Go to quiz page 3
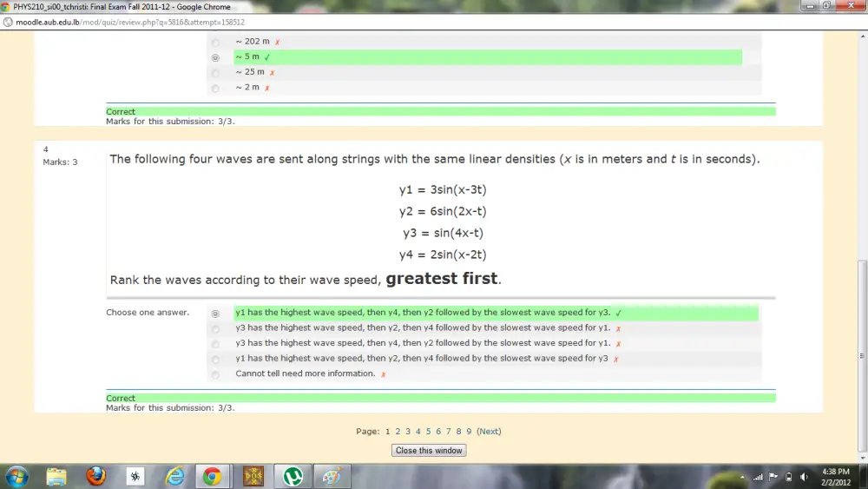Screen dimensions: 868x489 [408, 432]
